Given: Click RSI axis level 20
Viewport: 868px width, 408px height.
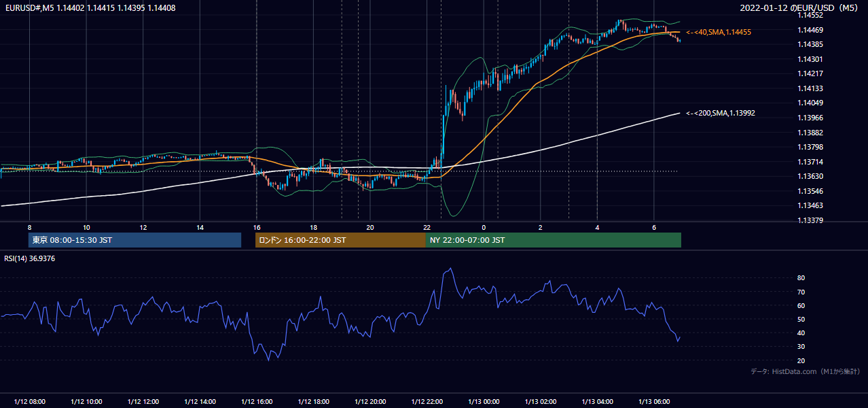Looking at the screenshot, I should 801,360.
